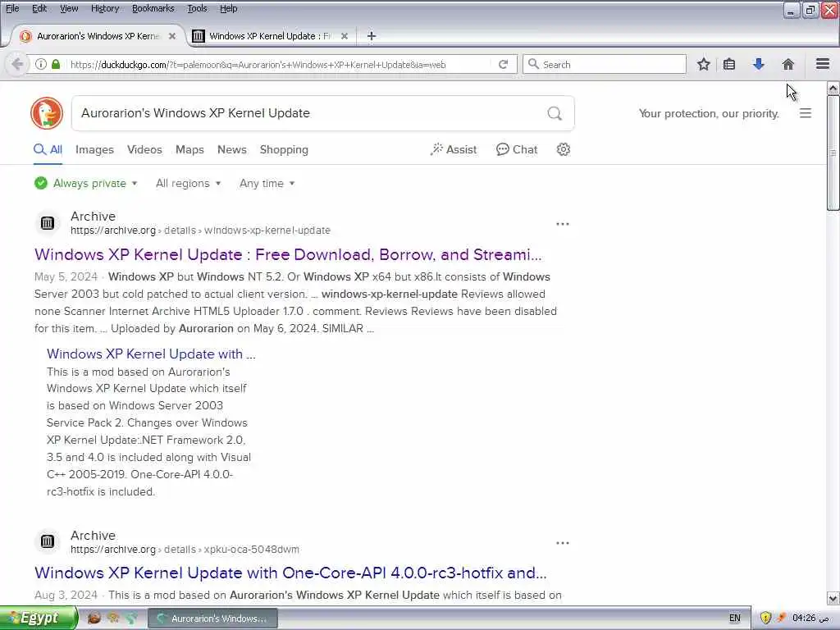Switch to Shopping search results

point(284,149)
